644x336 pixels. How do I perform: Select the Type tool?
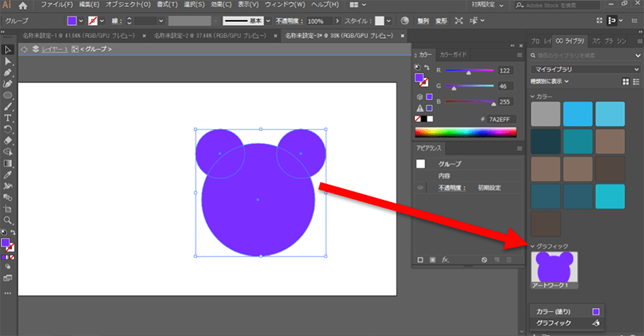[x=8, y=117]
